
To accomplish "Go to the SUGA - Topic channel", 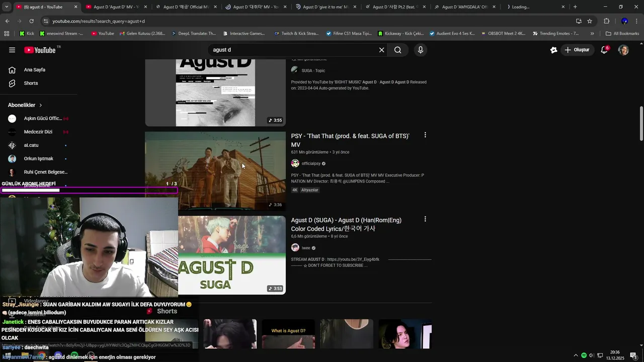I will [313, 70].
